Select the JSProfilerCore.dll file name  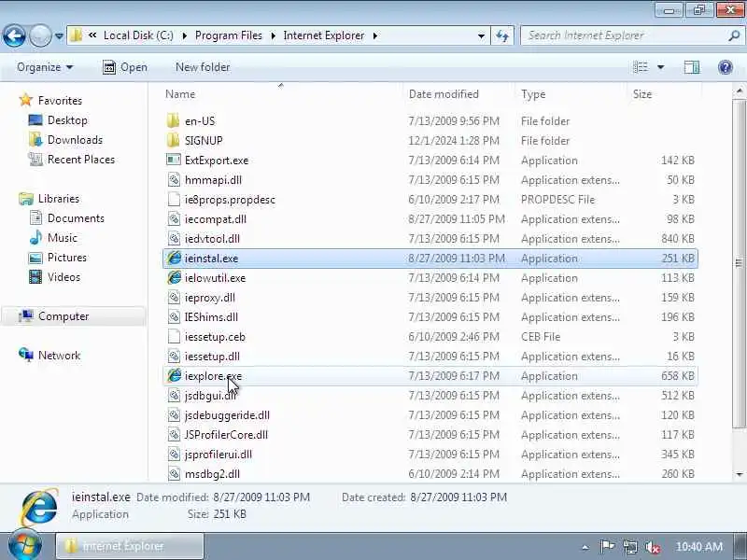(x=226, y=435)
